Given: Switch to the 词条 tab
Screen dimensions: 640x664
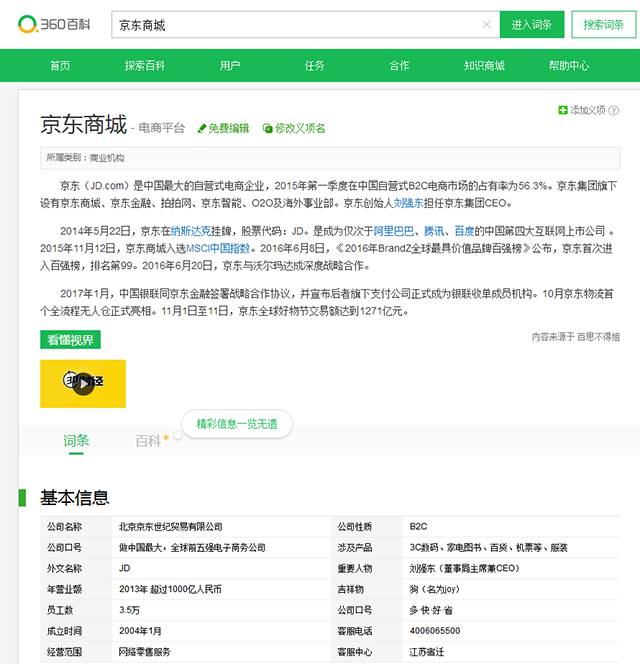Looking at the screenshot, I should [76, 441].
